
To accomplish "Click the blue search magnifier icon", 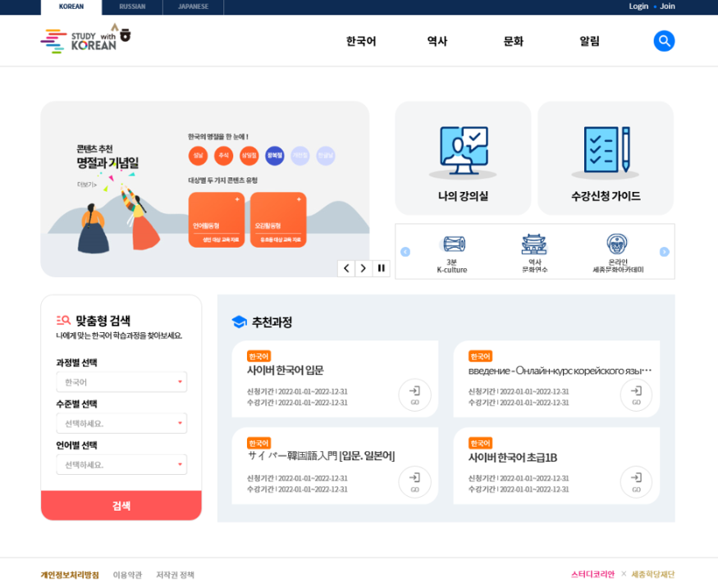I will 664,41.
